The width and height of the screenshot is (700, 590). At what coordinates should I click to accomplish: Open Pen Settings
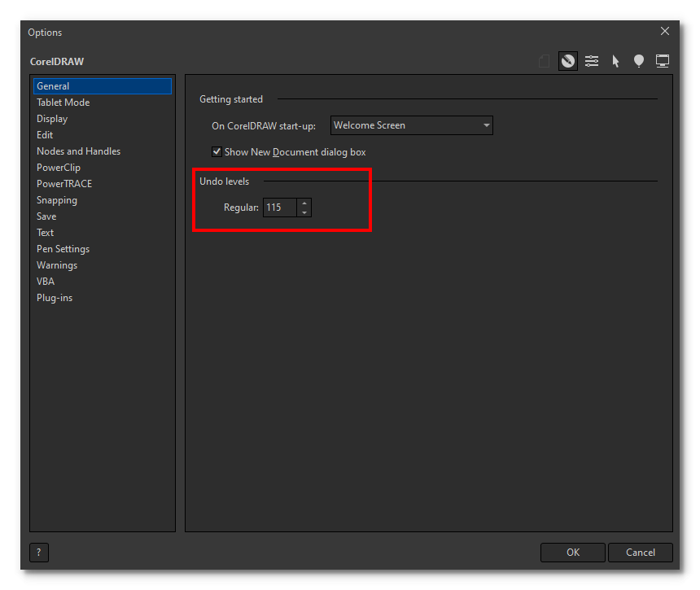(x=103, y=249)
